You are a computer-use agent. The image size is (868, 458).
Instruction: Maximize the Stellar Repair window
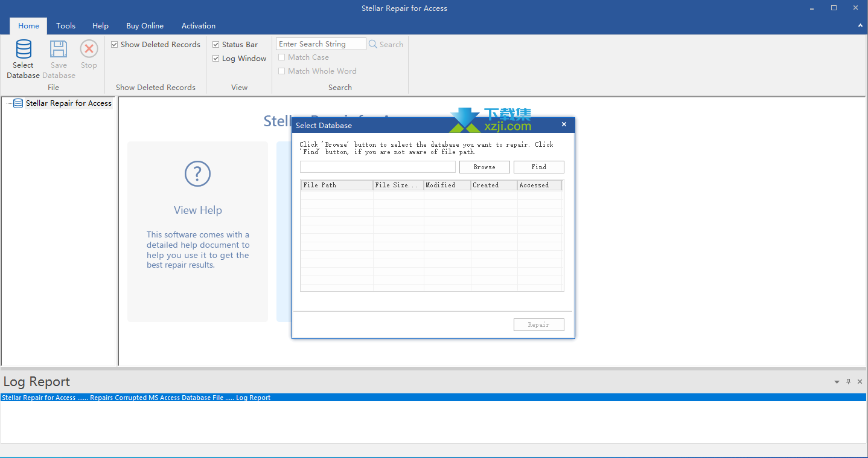[x=834, y=8]
